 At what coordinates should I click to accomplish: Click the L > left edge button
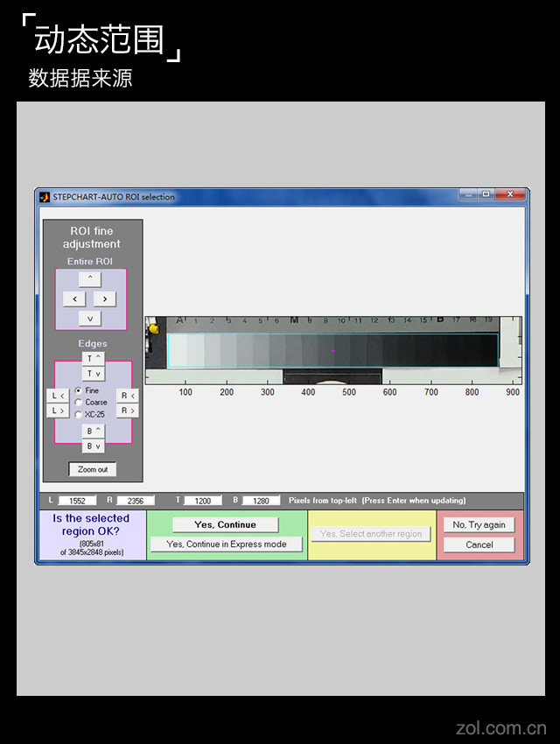click(x=58, y=411)
